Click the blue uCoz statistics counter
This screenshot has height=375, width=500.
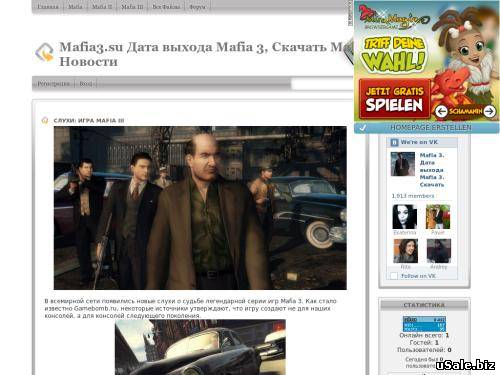(x=424, y=324)
